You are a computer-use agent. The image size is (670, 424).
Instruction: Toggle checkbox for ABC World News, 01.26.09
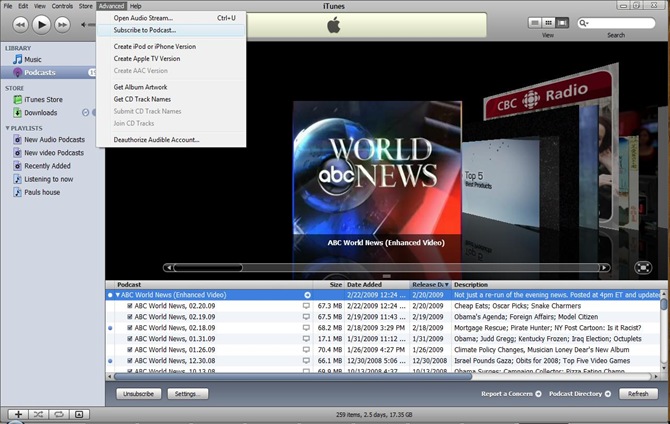(129, 350)
